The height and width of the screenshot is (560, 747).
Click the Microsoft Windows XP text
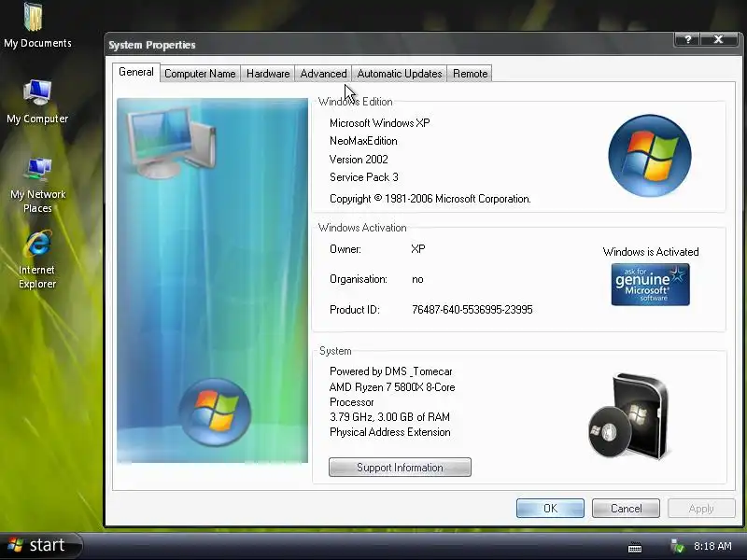[x=380, y=123]
